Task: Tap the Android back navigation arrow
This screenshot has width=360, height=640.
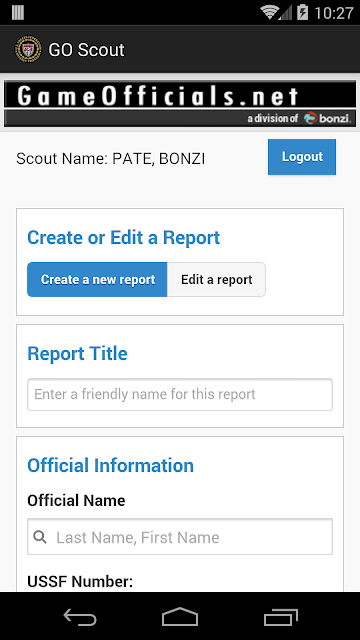Action: [80, 617]
